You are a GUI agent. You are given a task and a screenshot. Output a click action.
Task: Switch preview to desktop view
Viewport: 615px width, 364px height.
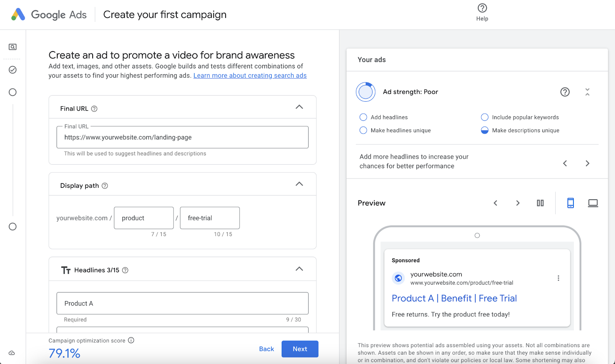[x=592, y=203]
